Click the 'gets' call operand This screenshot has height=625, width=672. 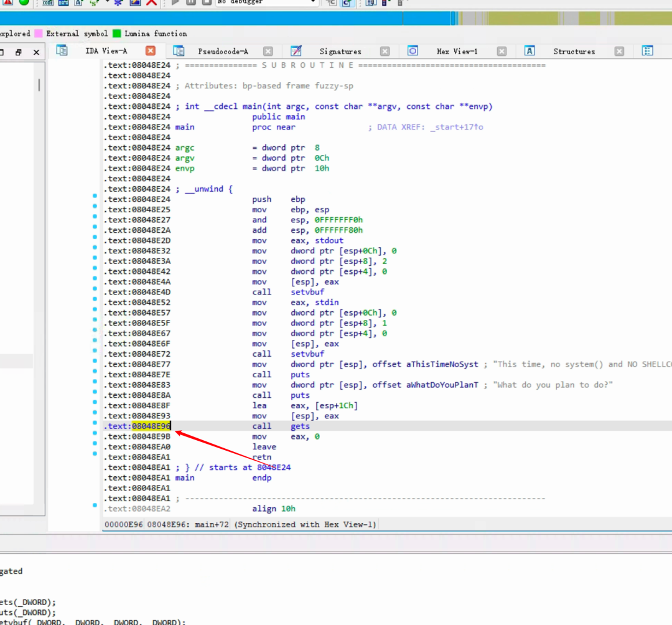click(300, 426)
